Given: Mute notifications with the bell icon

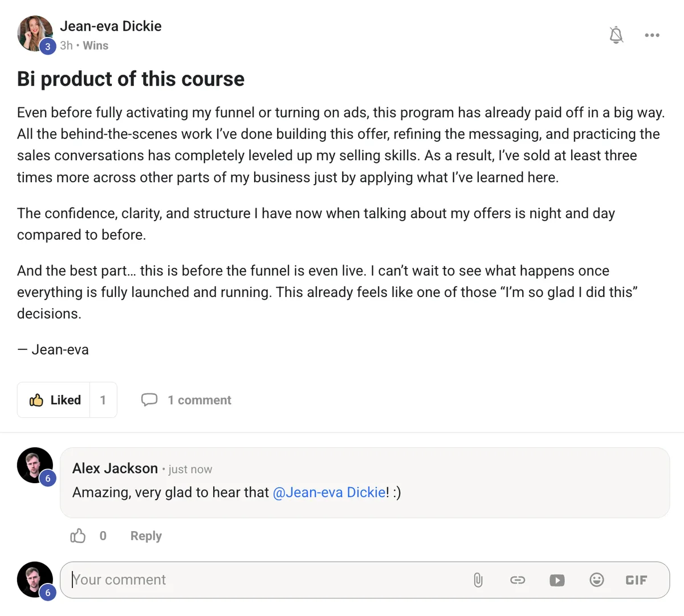Looking at the screenshot, I should click(616, 35).
